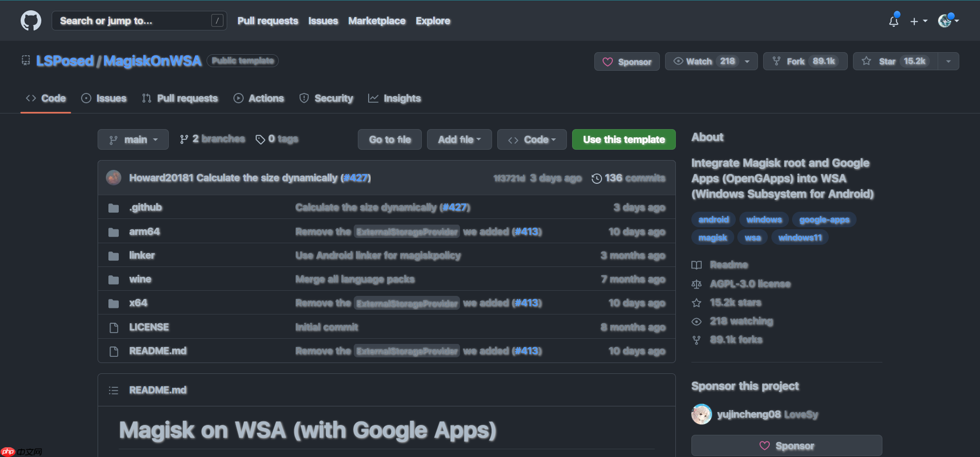Image resolution: width=980 pixels, height=457 pixels.
Task: Expand the green-adjacent Code dropdown
Action: 532,140
